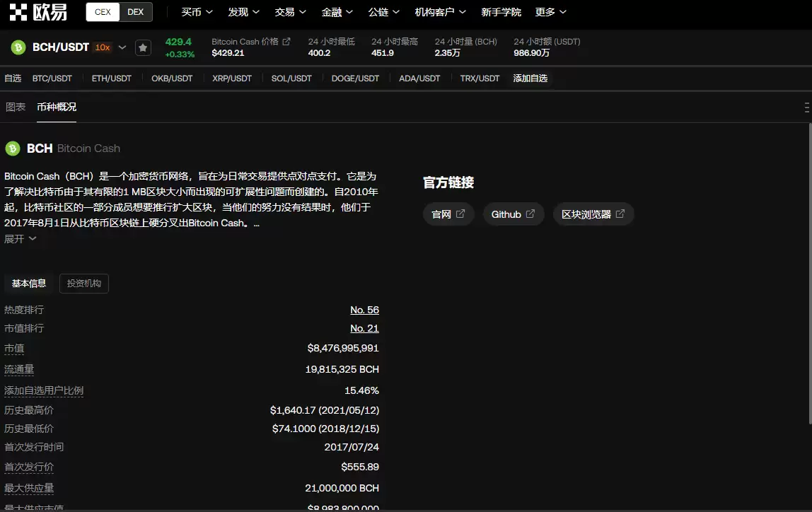
Task: Switch to DEX mode
Action: [x=136, y=12]
